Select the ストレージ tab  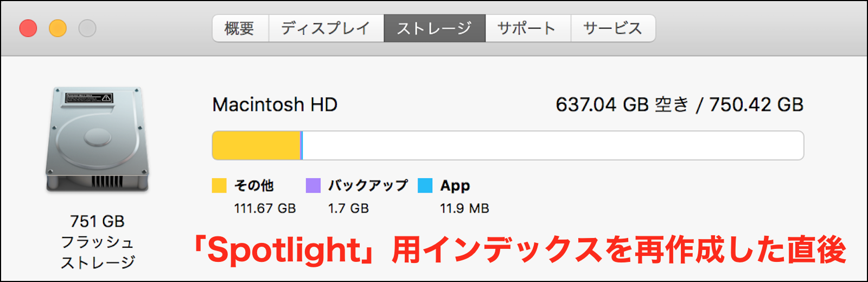[x=434, y=28]
